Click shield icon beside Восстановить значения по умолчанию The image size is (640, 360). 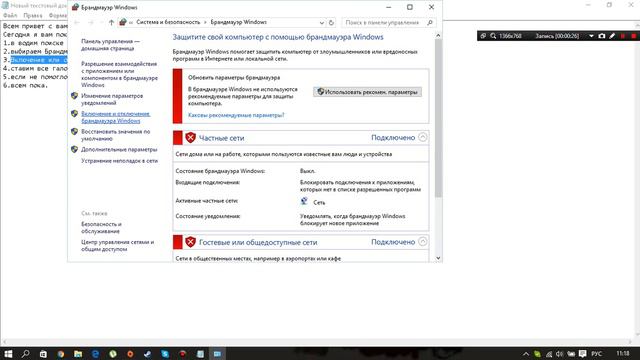tap(74, 132)
